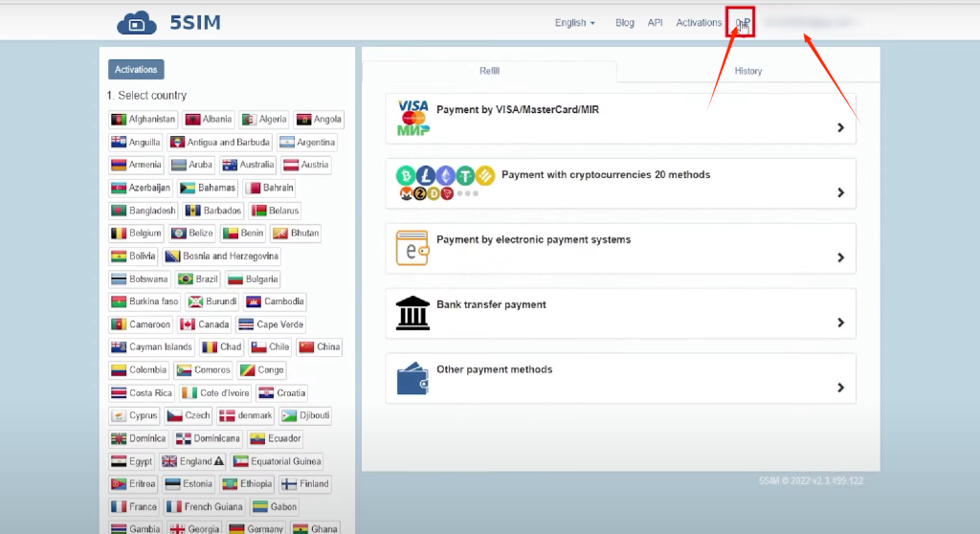Viewport: 980px width, 534px height.
Task: Click the Belgium flag icon
Action: [x=118, y=234]
